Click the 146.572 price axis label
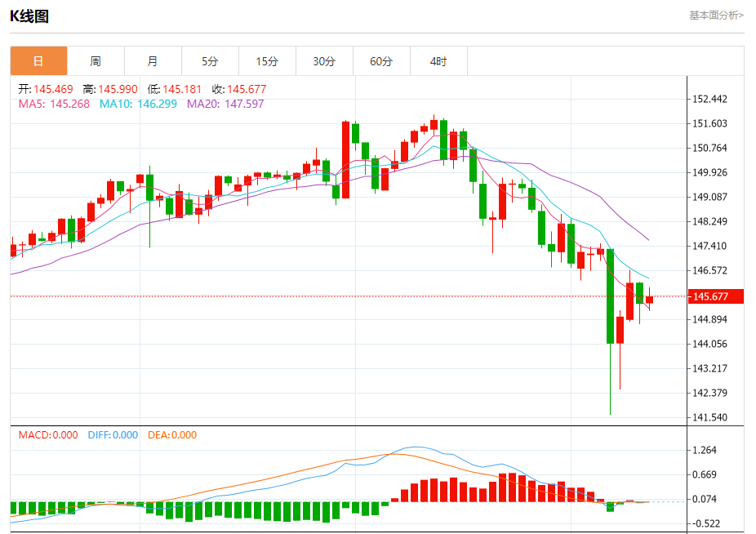Viewport: 756px width, 534px height. pyautogui.click(x=709, y=270)
